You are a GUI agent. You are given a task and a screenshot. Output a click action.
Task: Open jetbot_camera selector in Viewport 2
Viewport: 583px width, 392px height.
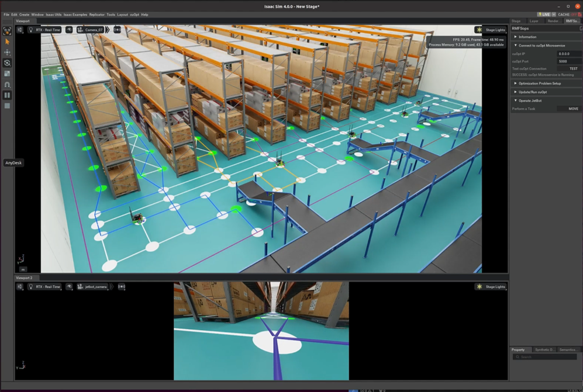[x=92, y=286]
